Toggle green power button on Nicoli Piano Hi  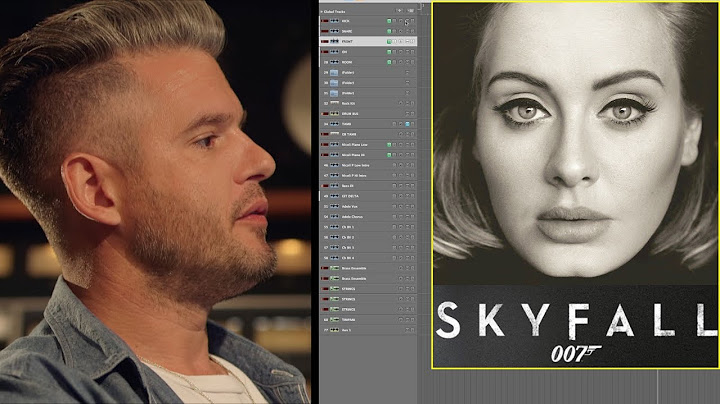coord(389,155)
